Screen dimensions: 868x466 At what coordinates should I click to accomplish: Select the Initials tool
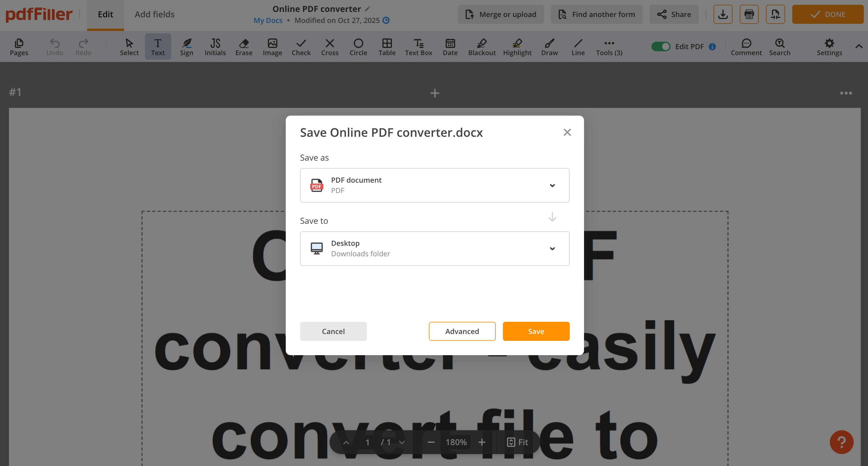tap(215, 47)
